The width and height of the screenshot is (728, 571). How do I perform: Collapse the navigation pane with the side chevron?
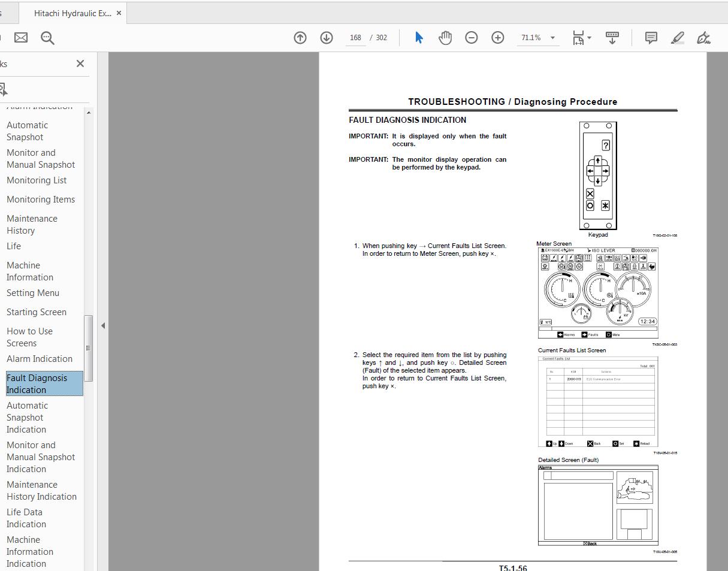tap(102, 325)
